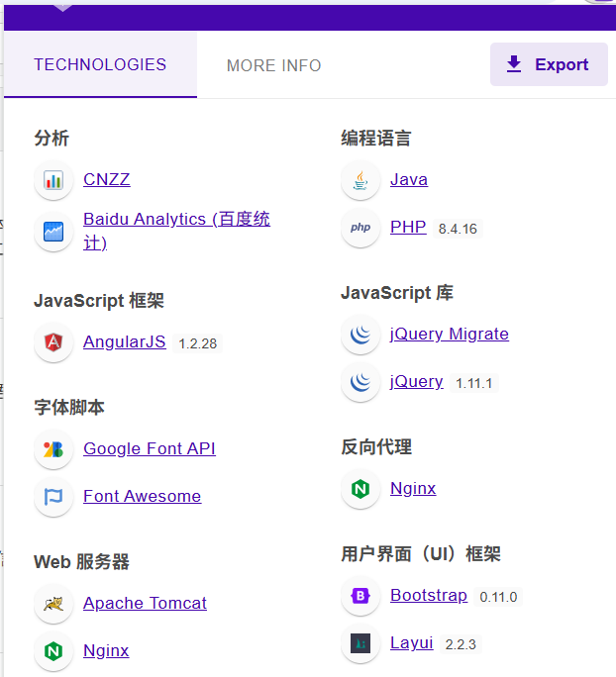616x677 pixels.
Task: Click the Nginx icon under 反向代理
Action: tap(360, 489)
